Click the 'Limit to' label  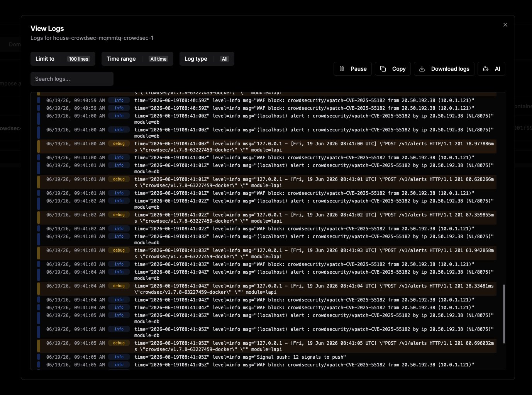(45, 59)
